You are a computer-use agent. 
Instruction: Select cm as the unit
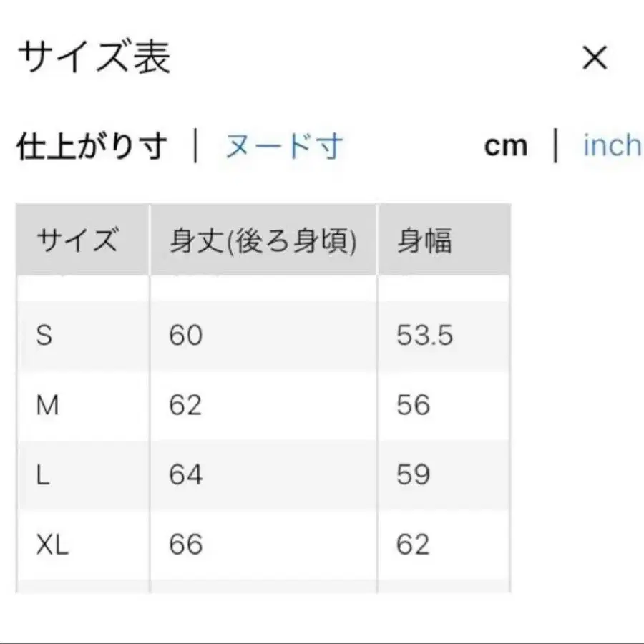click(x=507, y=145)
